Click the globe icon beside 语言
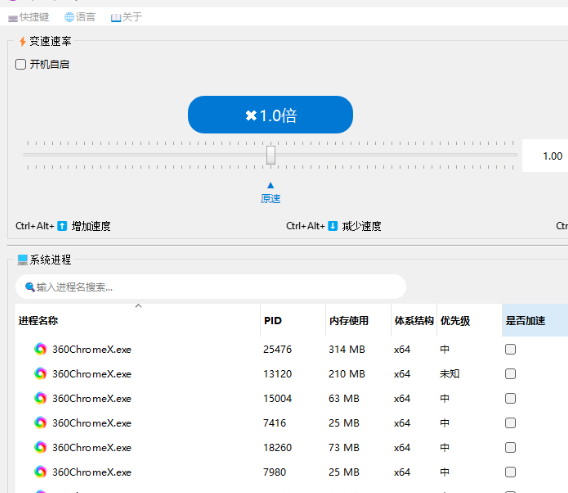The image size is (568, 493). click(x=69, y=17)
